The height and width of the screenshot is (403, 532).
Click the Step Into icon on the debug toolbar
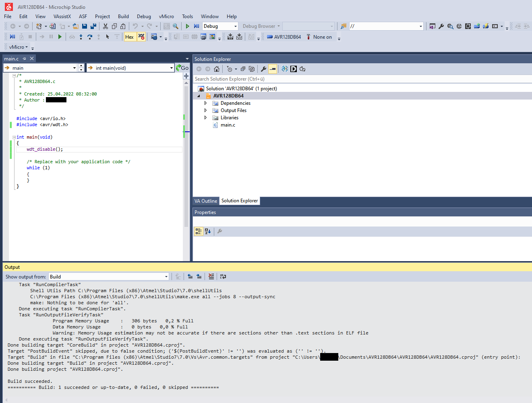81,37
